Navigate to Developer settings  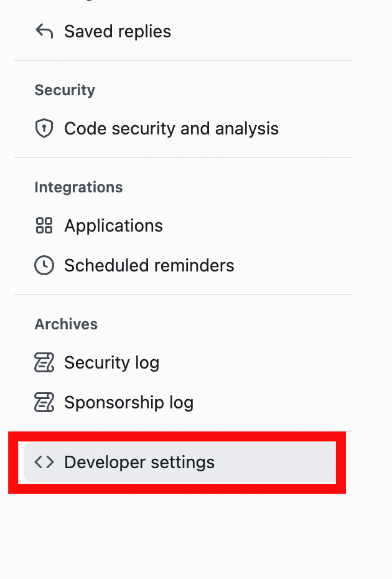tap(139, 462)
